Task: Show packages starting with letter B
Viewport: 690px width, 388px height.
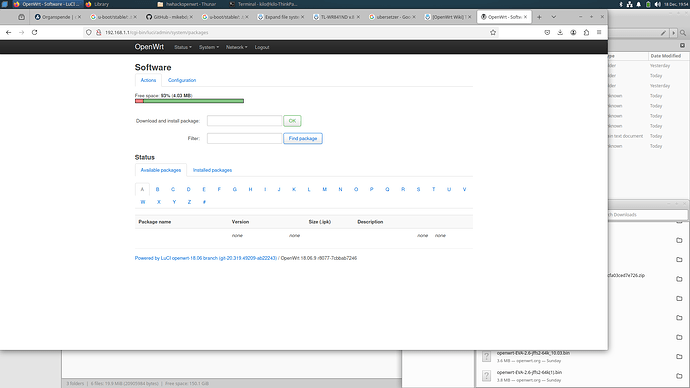Action: [x=158, y=190]
